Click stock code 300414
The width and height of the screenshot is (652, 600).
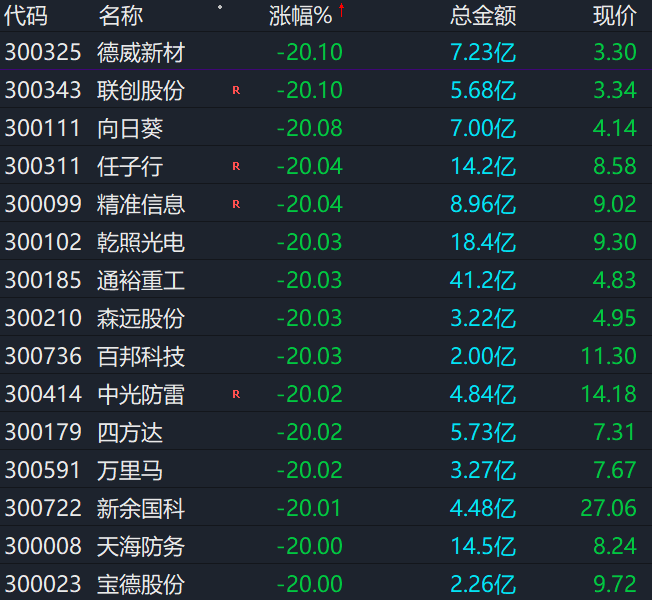43,394
